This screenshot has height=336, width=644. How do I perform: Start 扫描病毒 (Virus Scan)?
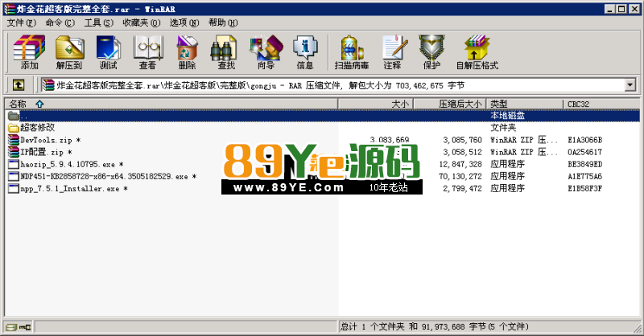pos(352,53)
